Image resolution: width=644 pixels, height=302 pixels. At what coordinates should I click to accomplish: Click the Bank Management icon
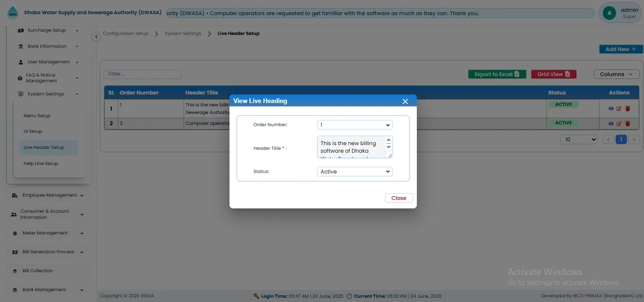(14, 290)
